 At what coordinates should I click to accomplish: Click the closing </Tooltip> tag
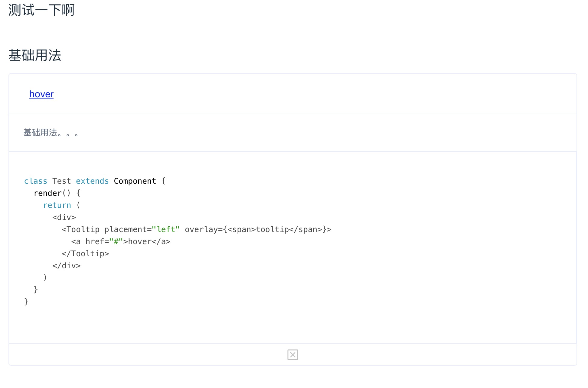coord(85,254)
